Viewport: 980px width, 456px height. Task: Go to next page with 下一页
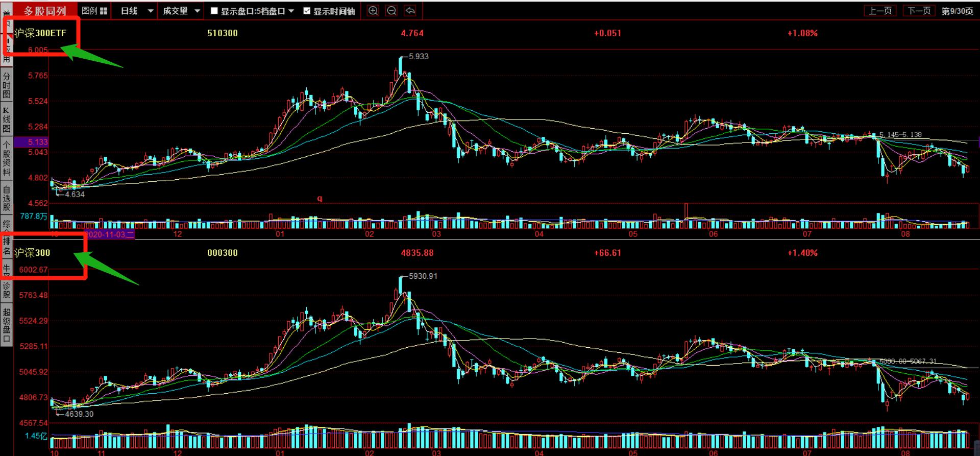[919, 11]
